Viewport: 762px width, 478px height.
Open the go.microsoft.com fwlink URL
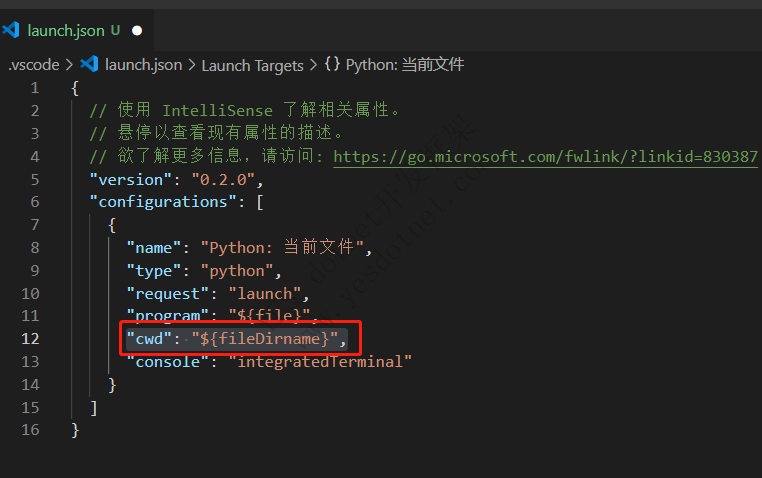(545, 156)
